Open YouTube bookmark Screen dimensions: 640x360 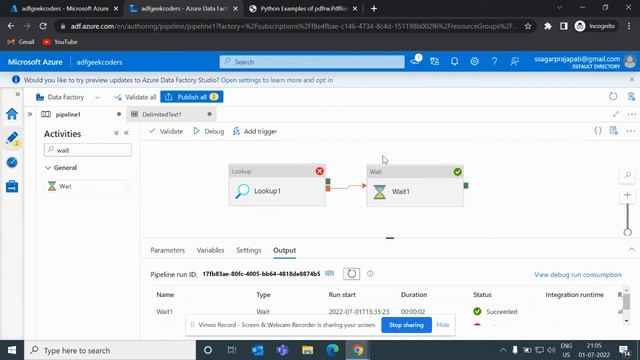click(x=60, y=42)
